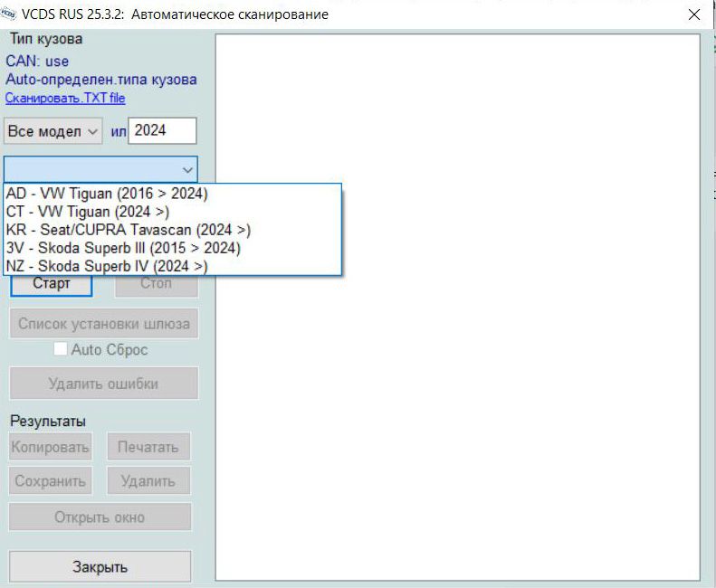Click the Открыть окно button
The height and width of the screenshot is (588, 716).
100,517
